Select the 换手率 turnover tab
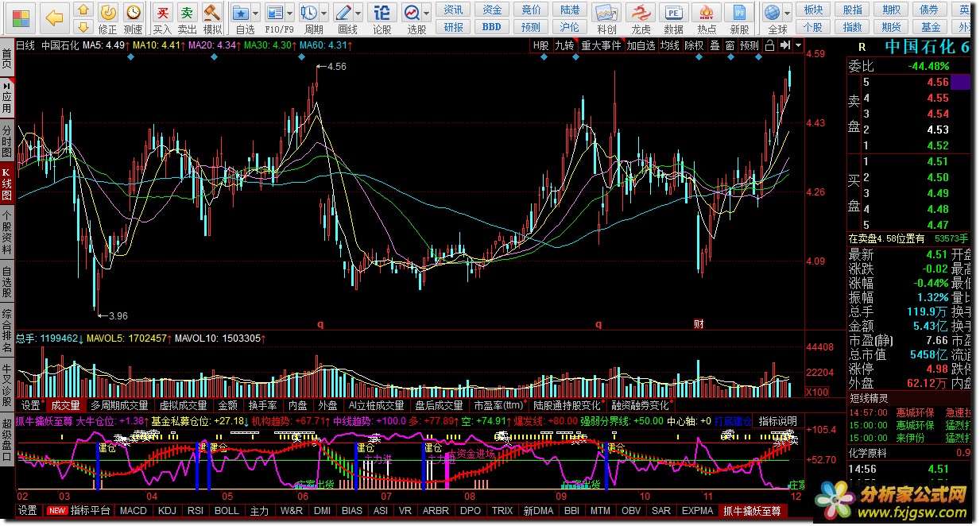 click(x=262, y=405)
